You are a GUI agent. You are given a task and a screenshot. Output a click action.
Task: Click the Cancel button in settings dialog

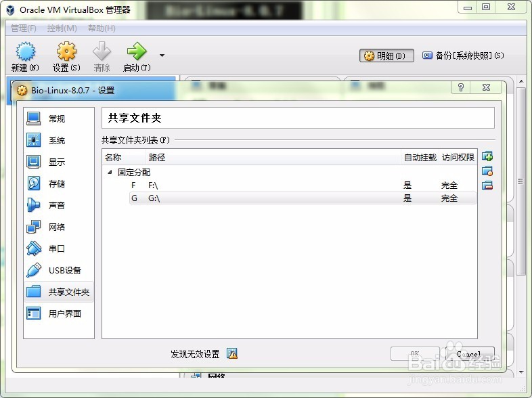coord(469,354)
